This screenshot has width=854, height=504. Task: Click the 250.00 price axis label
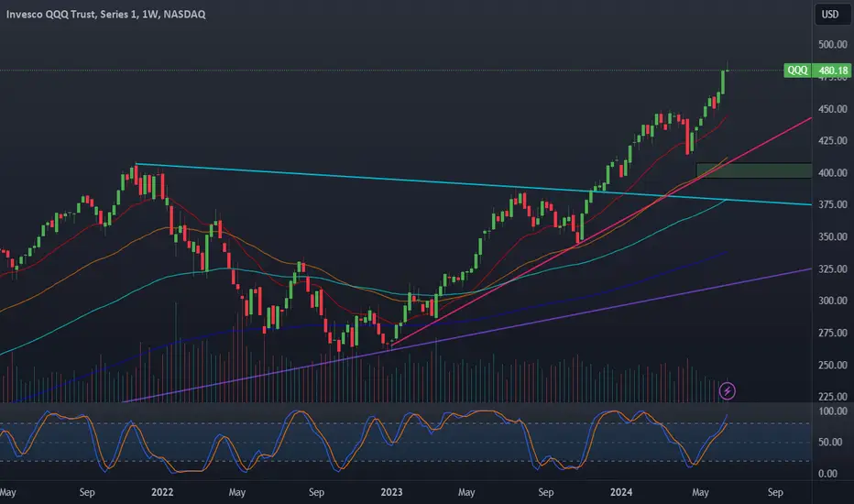point(833,365)
